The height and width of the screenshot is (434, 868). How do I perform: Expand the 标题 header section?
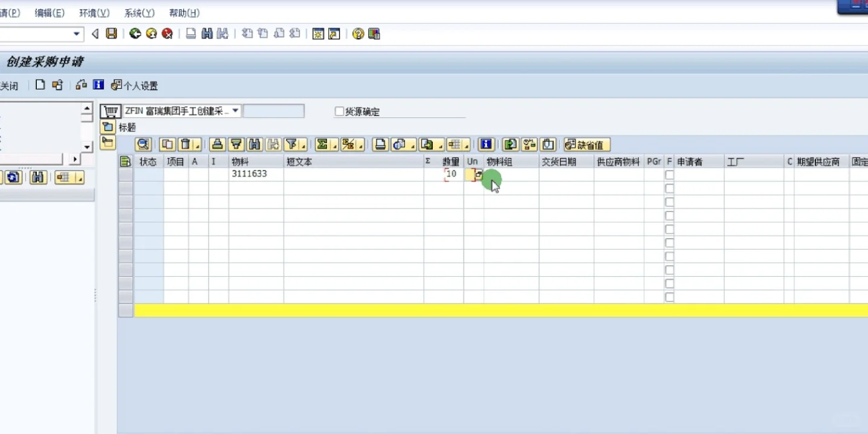(108, 127)
